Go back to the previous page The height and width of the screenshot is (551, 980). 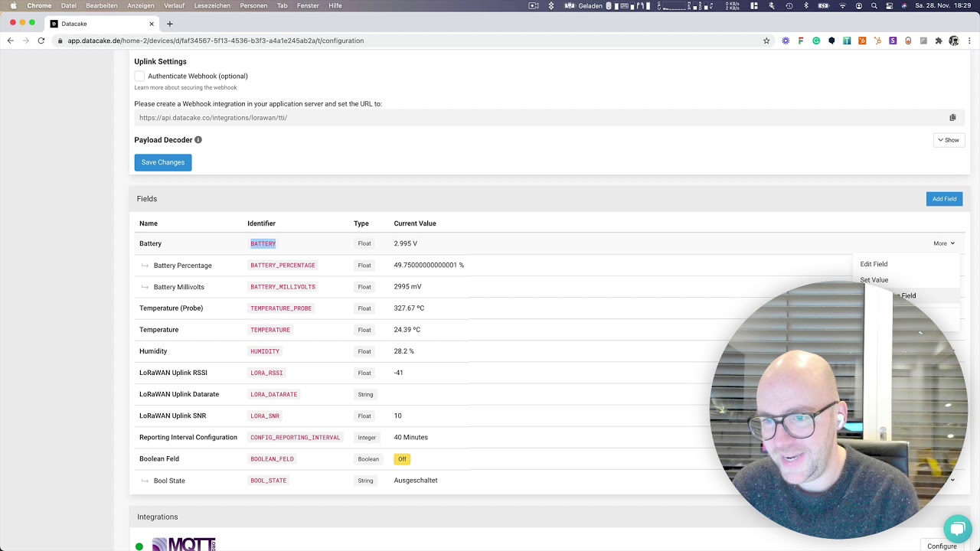11,41
